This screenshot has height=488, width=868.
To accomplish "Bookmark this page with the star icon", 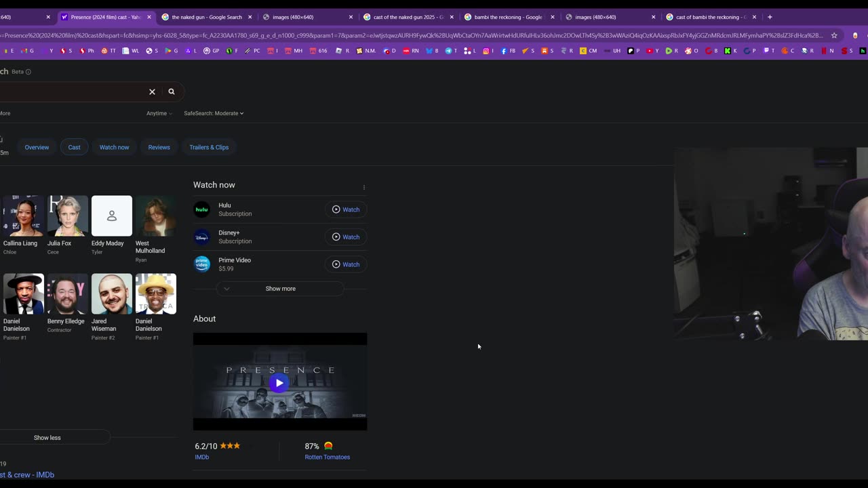I will coord(834,35).
